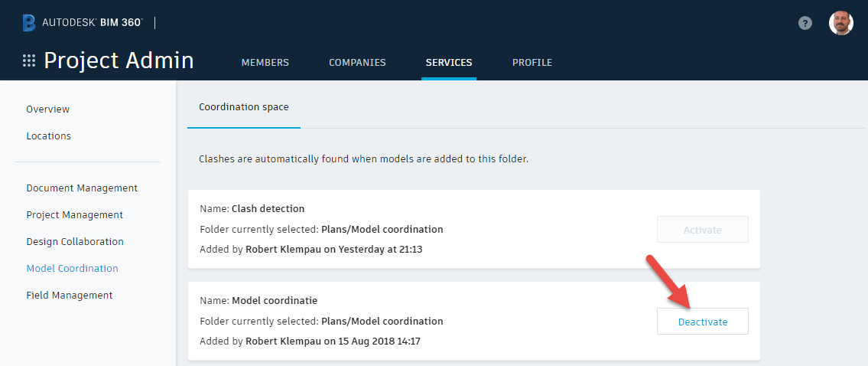Switch to the Companies tab
868x366 pixels.
coord(358,63)
